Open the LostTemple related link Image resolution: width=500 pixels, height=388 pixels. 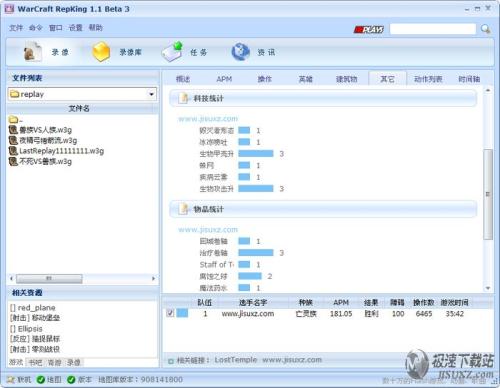point(236,360)
